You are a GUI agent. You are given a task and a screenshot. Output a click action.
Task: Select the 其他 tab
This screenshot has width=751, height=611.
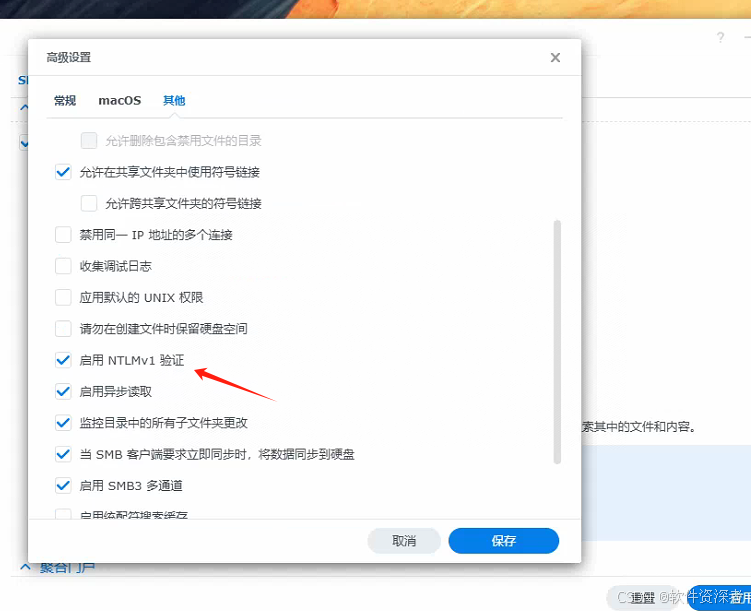[174, 101]
